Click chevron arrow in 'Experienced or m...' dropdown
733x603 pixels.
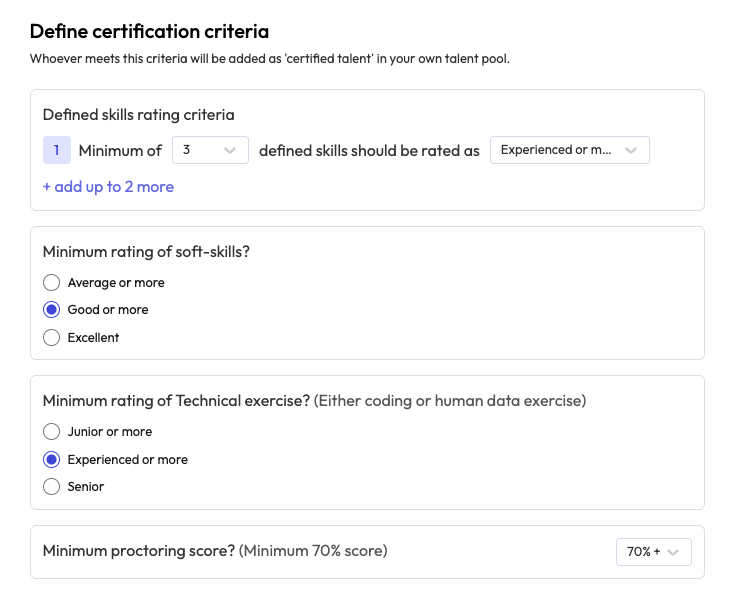(630, 151)
